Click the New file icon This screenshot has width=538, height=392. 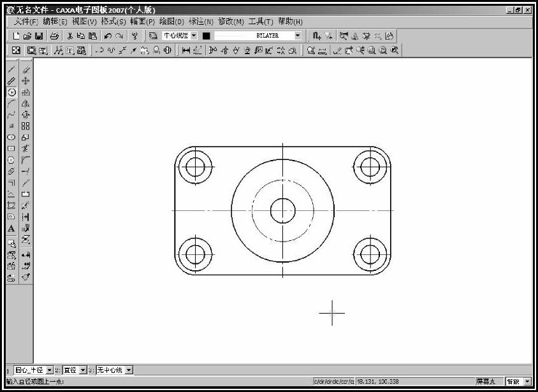click(16, 36)
